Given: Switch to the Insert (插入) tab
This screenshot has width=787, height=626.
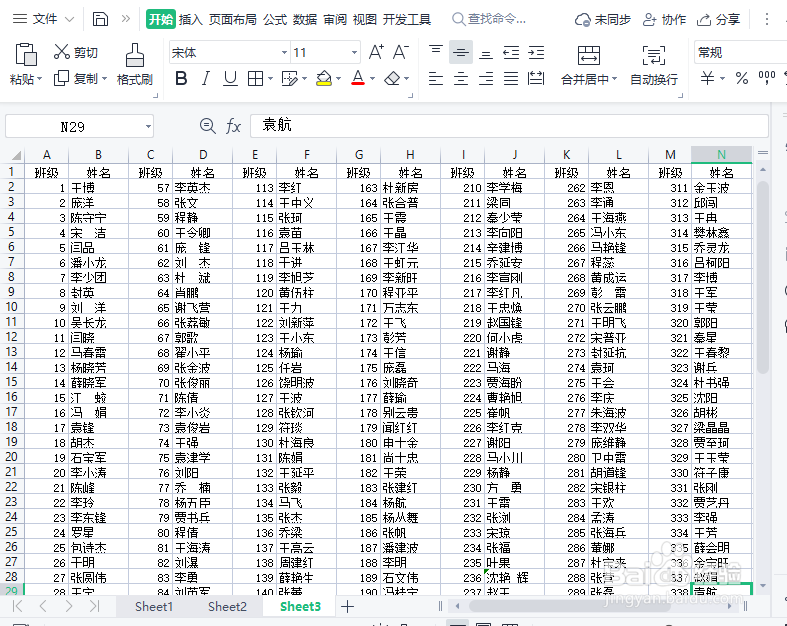Looking at the screenshot, I should (191, 20).
